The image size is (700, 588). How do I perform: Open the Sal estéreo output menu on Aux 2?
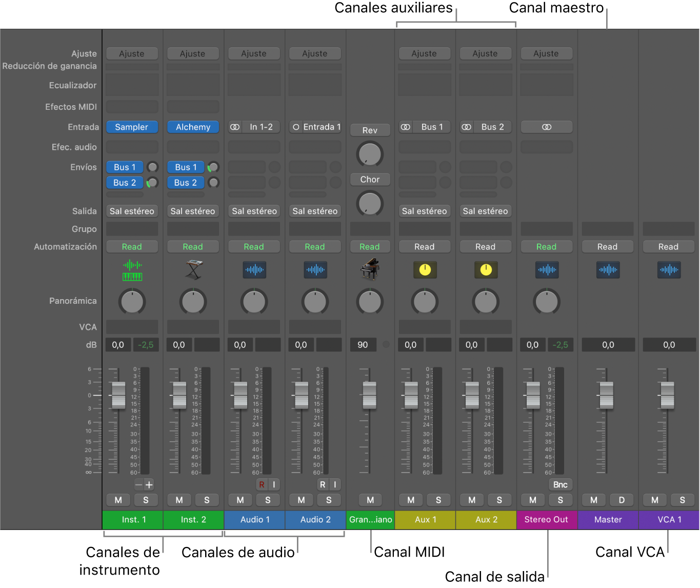point(485,211)
